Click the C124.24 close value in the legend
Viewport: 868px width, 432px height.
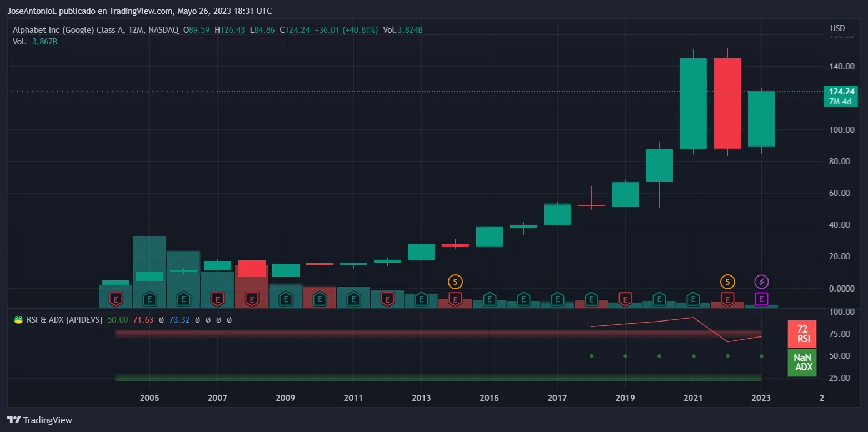coord(293,30)
